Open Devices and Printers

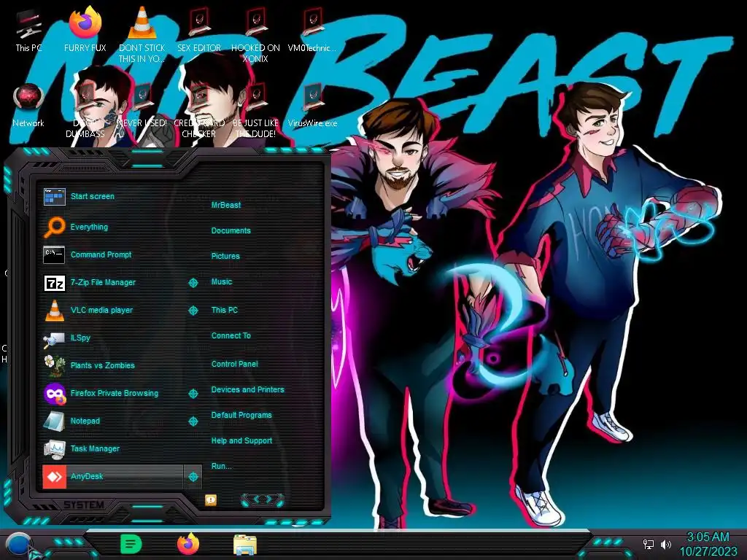click(x=247, y=389)
